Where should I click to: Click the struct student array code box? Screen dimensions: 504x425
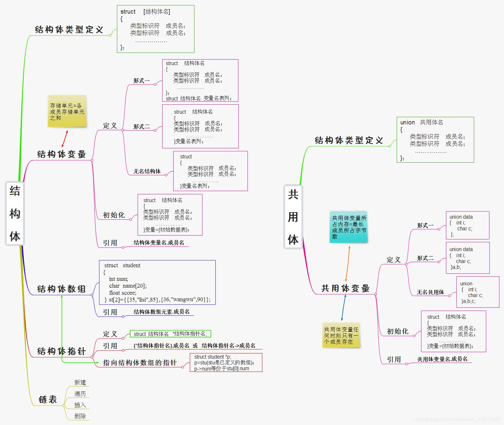pyautogui.click(x=157, y=282)
